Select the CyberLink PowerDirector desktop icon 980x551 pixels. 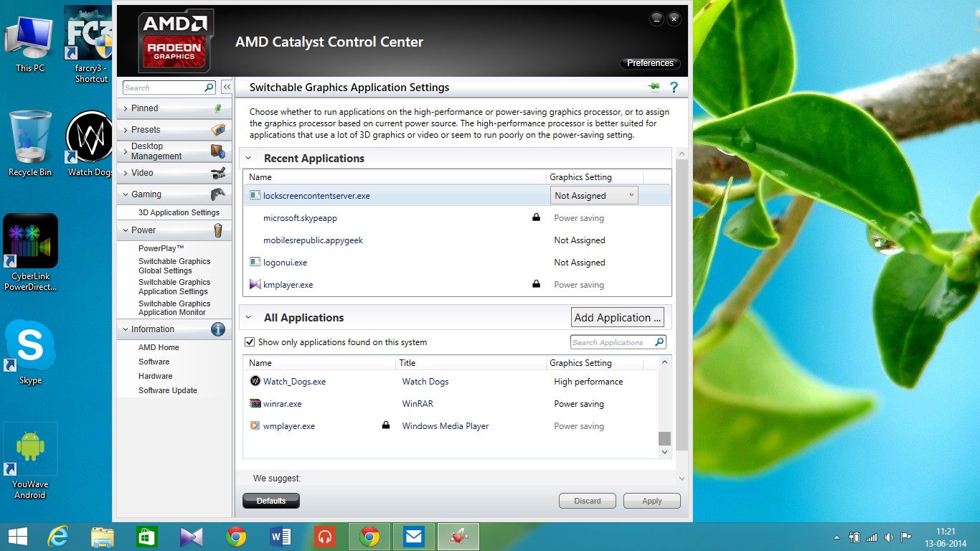pyautogui.click(x=30, y=253)
